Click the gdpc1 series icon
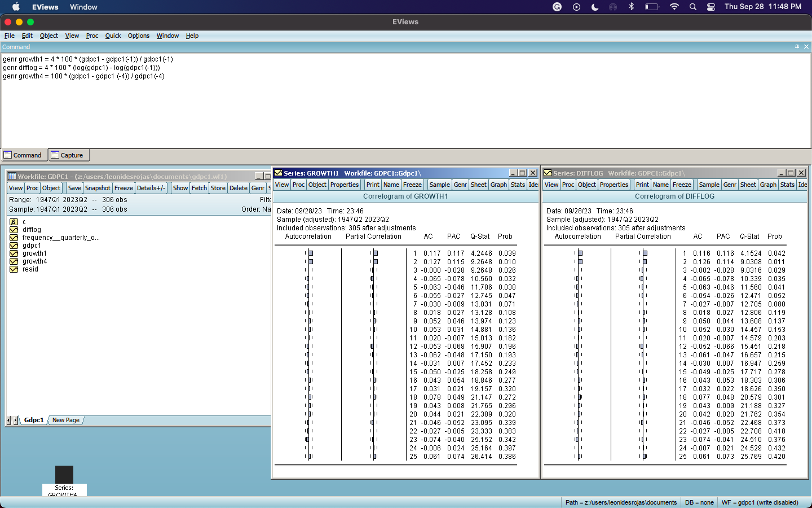Image resolution: width=812 pixels, height=508 pixels. click(x=14, y=246)
